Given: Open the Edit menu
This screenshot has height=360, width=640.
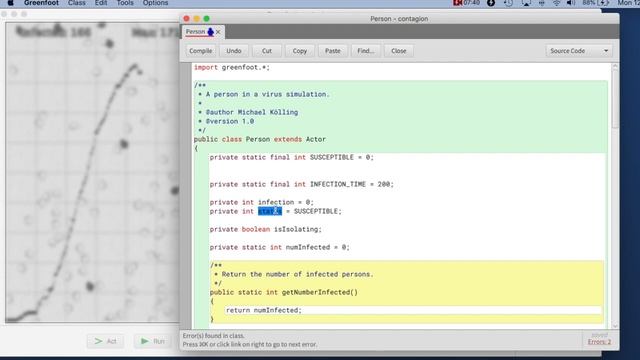Looking at the screenshot, I should [101, 3].
